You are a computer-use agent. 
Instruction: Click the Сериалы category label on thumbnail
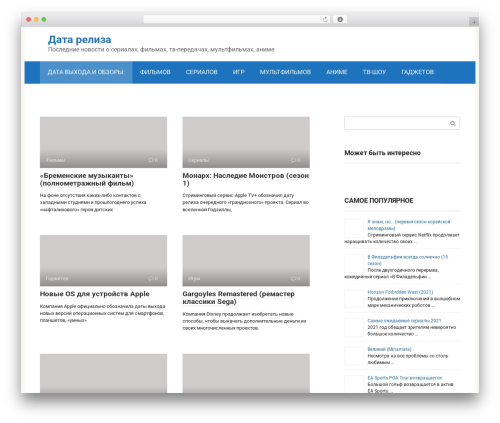pos(198,160)
